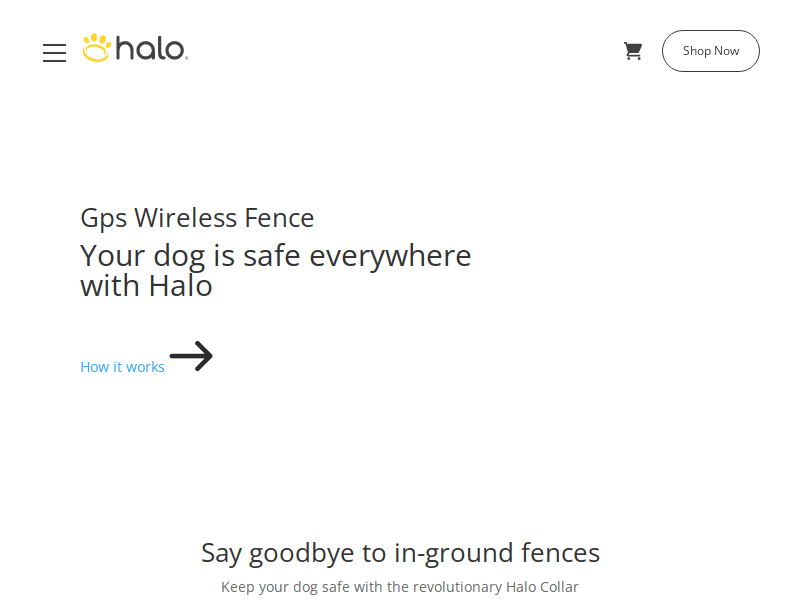Image resolution: width=800 pixels, height=600 pixels.
Task: Open navigation using the hamburger button
Action: [54, 53]
